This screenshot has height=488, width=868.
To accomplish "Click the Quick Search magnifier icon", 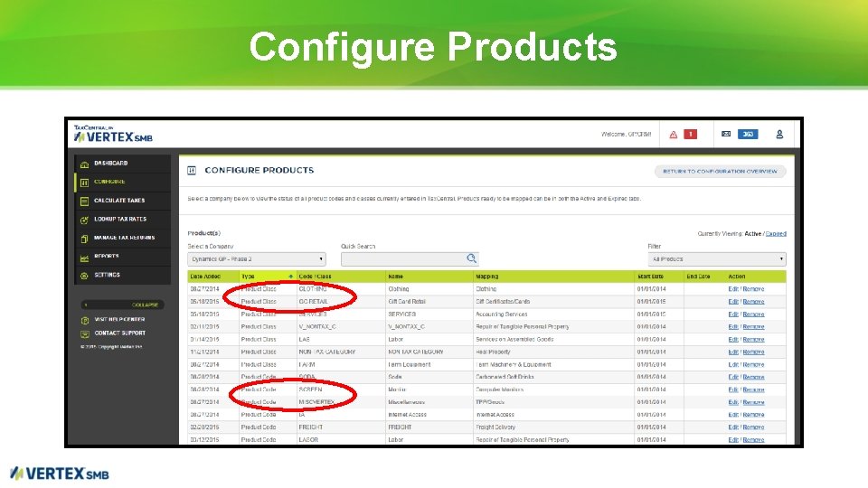I will (x=471, y=258).
